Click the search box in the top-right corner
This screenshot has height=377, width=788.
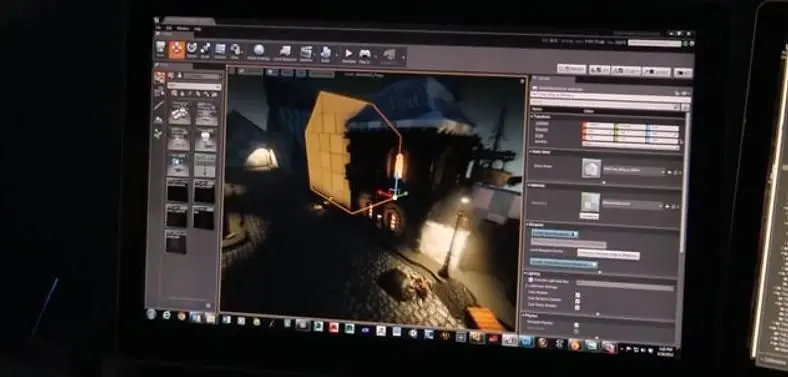click(654, 43)
